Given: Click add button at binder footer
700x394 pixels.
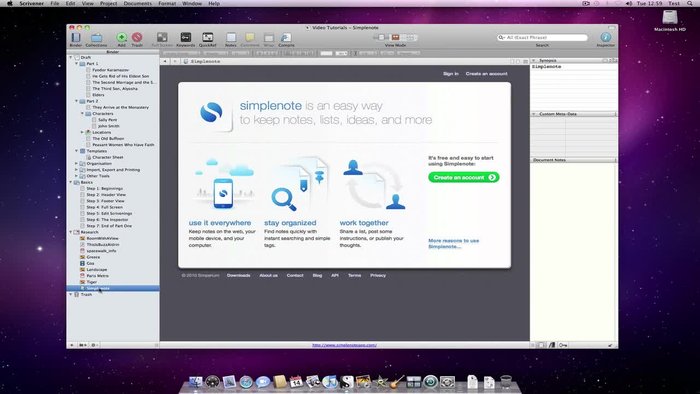Looking at the screenshot, I should tap(72, 345).
